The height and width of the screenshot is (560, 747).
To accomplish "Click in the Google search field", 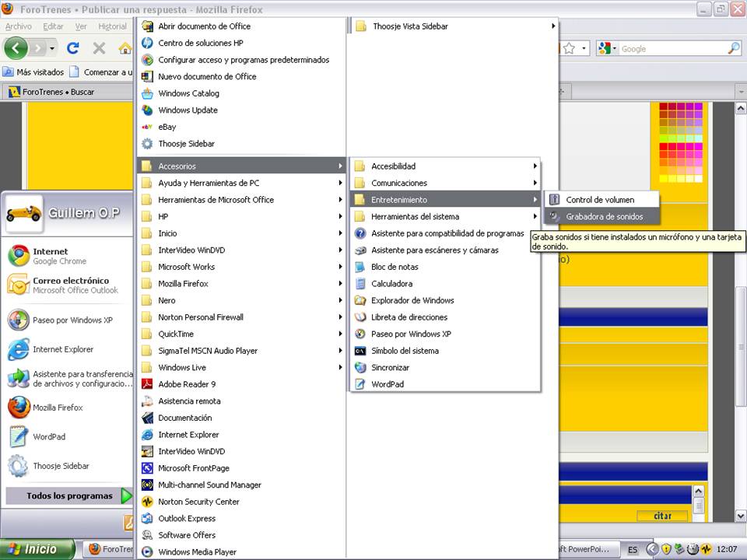I will coord(672,48).
